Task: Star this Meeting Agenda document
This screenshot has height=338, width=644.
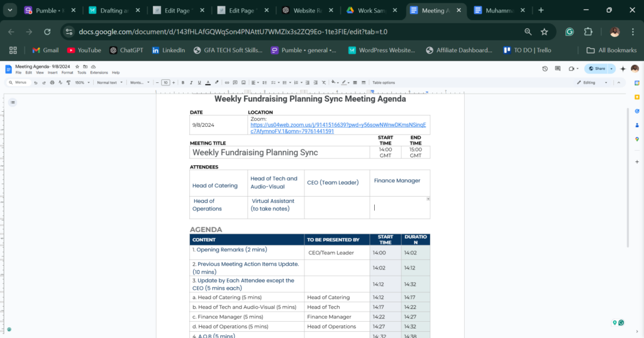Action: pyautogui.click(x=77, y=65)
